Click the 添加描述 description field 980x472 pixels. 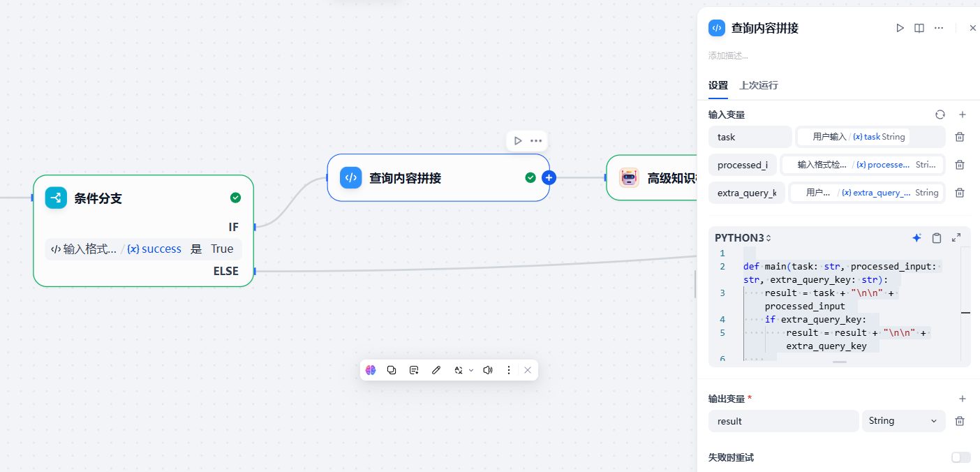point(728,55)
